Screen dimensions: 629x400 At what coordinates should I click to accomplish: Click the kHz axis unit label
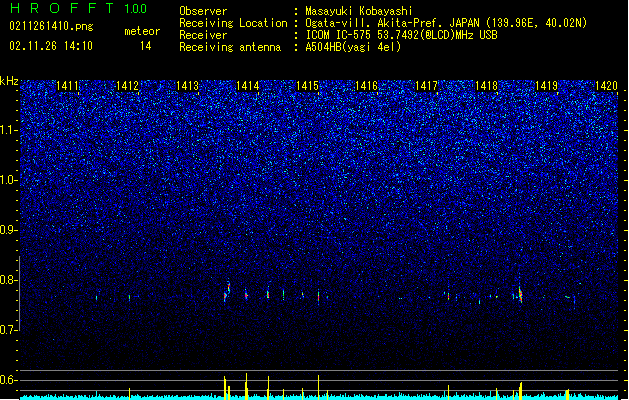click(x=9, y=81)
